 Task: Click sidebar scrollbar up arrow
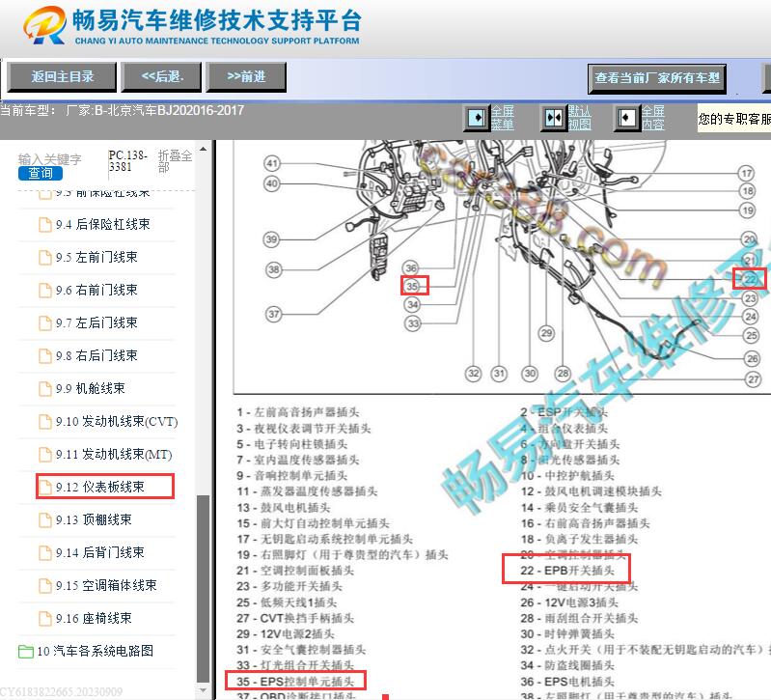(x=203, y=149)
